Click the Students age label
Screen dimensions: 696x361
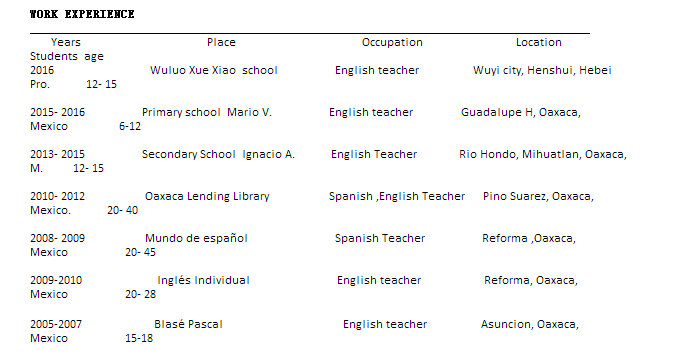(67, 56)
